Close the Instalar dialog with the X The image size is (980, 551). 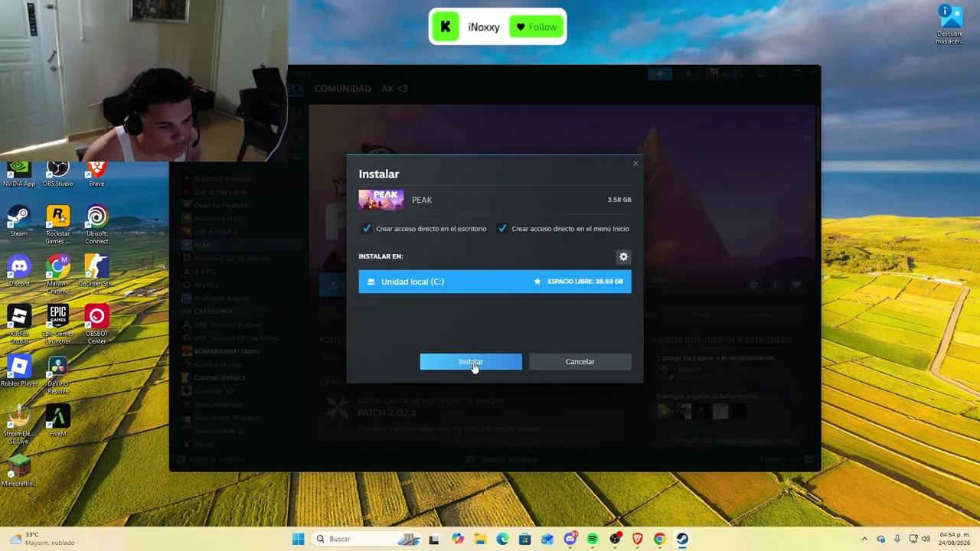pos(635,163)
